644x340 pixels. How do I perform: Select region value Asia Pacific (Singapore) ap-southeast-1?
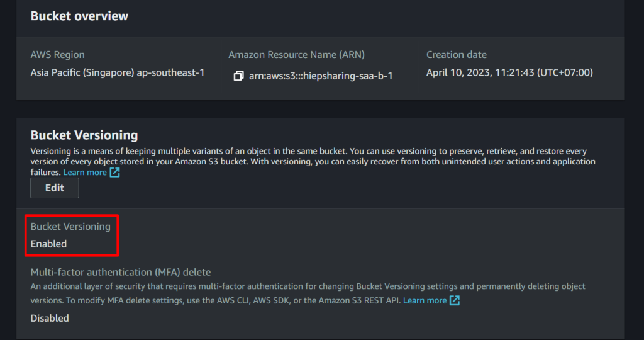coord(118,73)
